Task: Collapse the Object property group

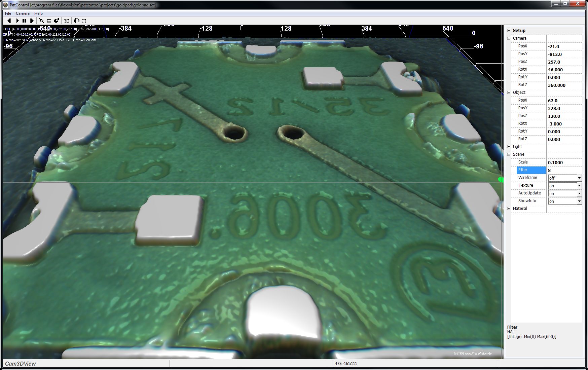Action: point(509,92)
